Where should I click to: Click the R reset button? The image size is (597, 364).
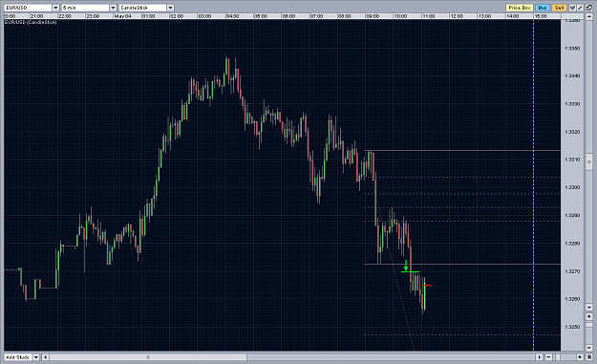(589, 357)
